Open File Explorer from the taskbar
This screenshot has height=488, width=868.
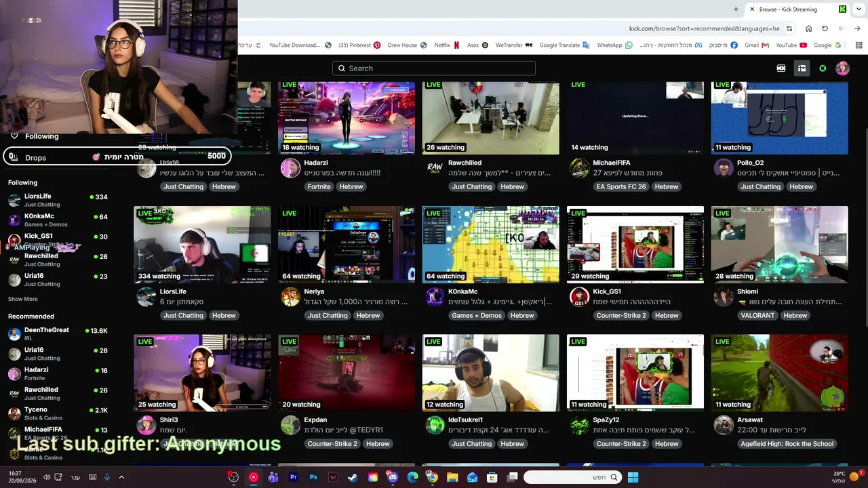(x=452, y=477)
